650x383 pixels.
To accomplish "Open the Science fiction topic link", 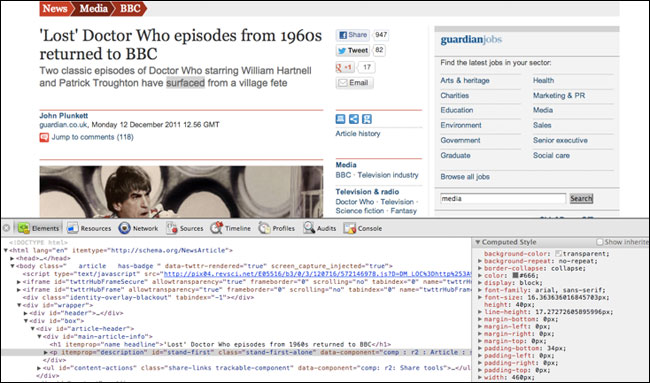I will coord(360,211).
